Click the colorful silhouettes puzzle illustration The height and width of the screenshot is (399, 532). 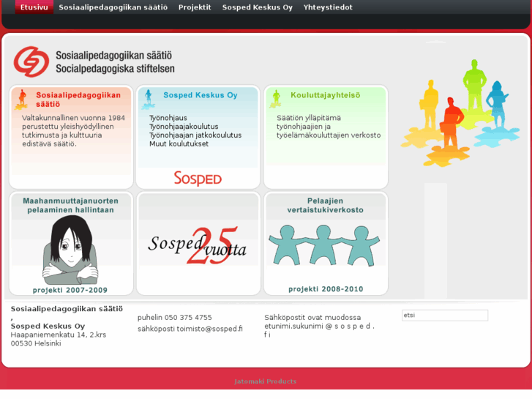tap(460, 113)
